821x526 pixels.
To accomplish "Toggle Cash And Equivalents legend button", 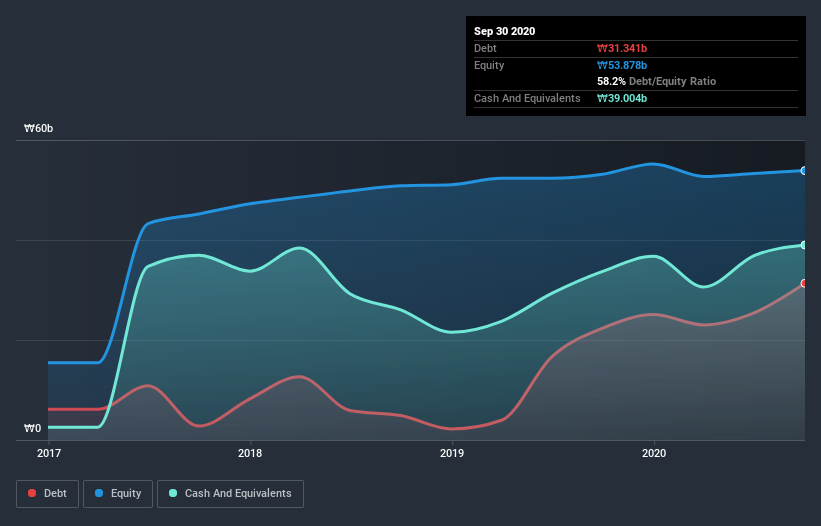I will pyautogui.click(x=230, y=494).
